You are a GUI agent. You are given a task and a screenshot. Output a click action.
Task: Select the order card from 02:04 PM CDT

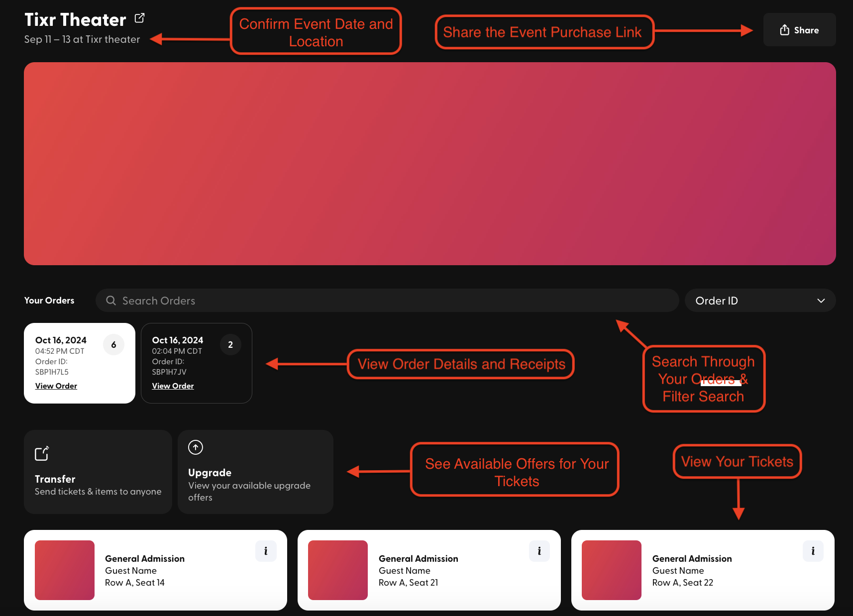pyautogui.click(x=197, y=363)
